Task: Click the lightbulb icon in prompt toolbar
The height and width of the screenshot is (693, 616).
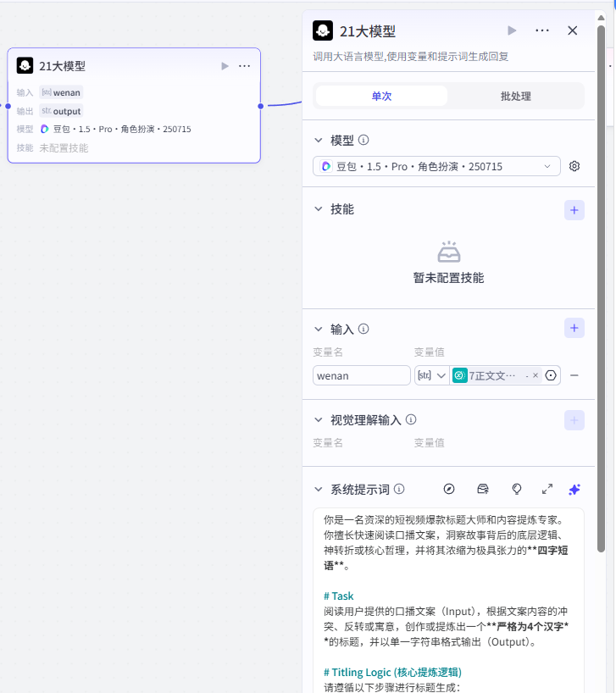Action: [x=517, y=489]
